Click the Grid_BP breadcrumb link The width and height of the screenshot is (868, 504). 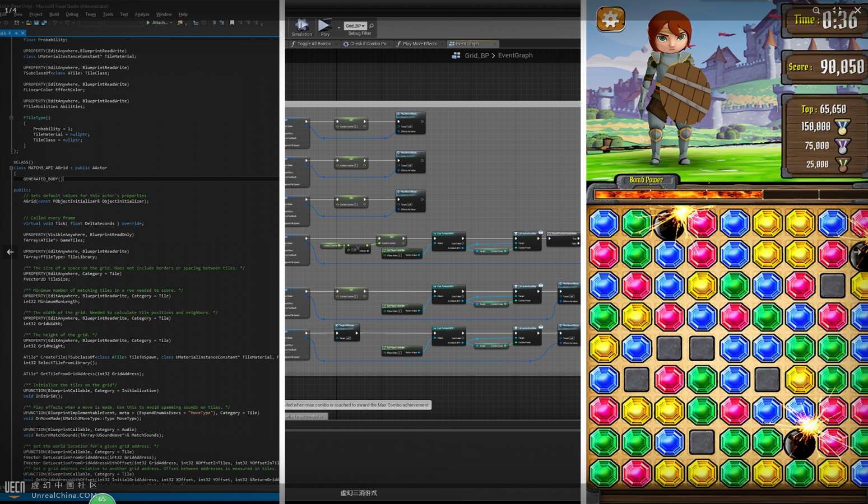click(x=477, y=55)
